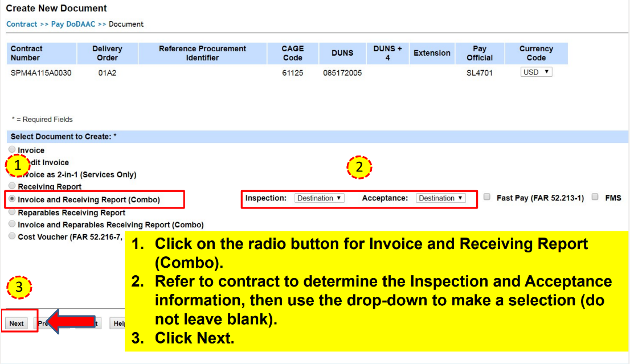Click the Document breadcrumb label
Viewport: 630px width, 364px height.
[x=126, y=24]
